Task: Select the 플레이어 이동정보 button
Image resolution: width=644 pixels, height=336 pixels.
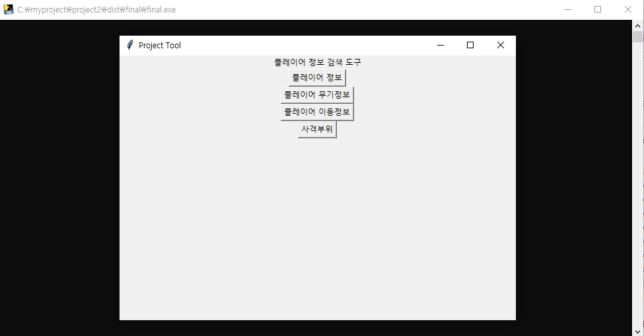Action: (x=317, y=112)
